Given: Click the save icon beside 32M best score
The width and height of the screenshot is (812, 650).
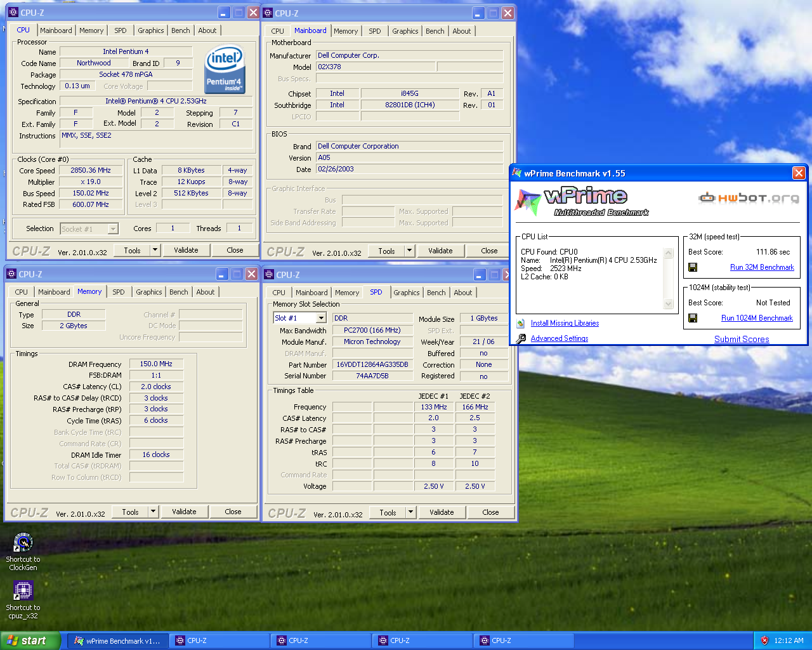Looking at the screenshot, I should click(693, 267).
